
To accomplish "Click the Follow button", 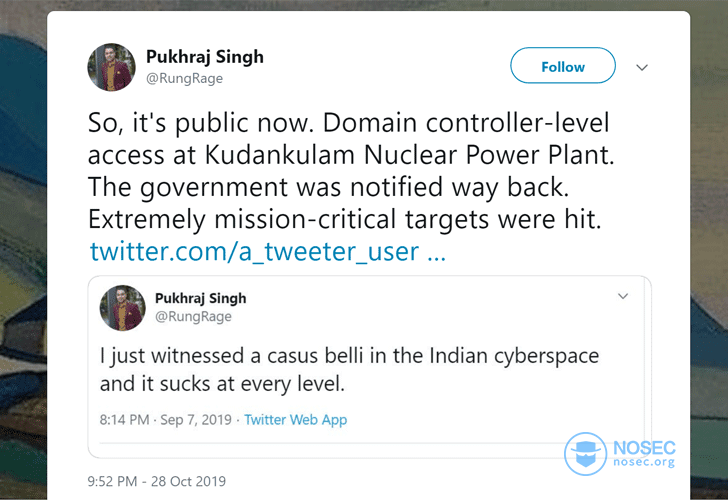I will (563, 65).
